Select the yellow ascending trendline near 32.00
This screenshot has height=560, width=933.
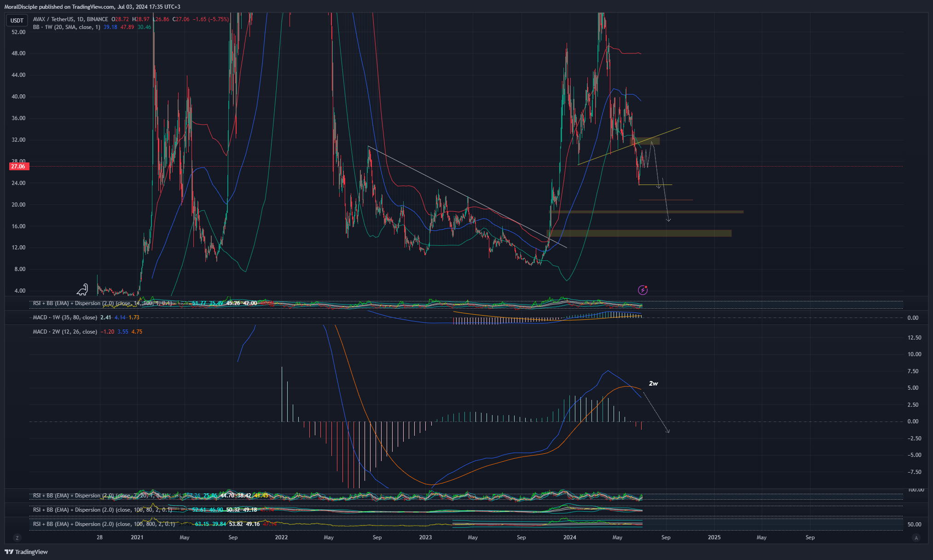pos(629,146)
